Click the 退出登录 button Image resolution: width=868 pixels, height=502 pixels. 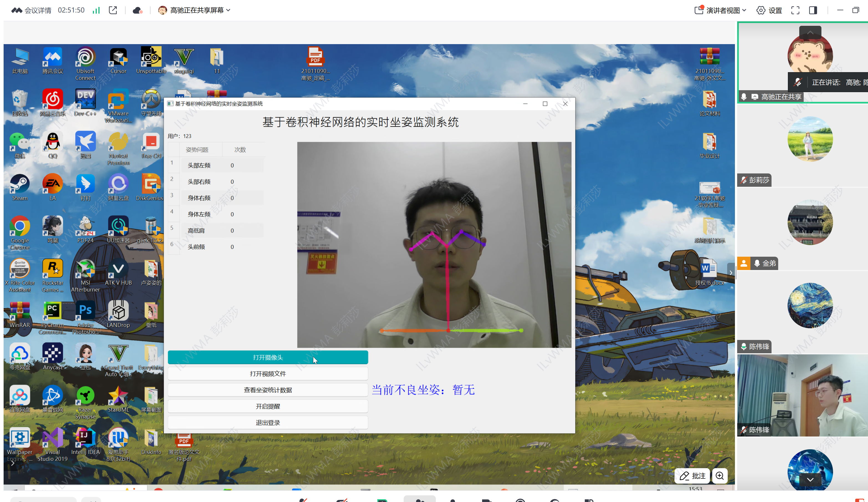pyautogui.click(x=268, y=423)
